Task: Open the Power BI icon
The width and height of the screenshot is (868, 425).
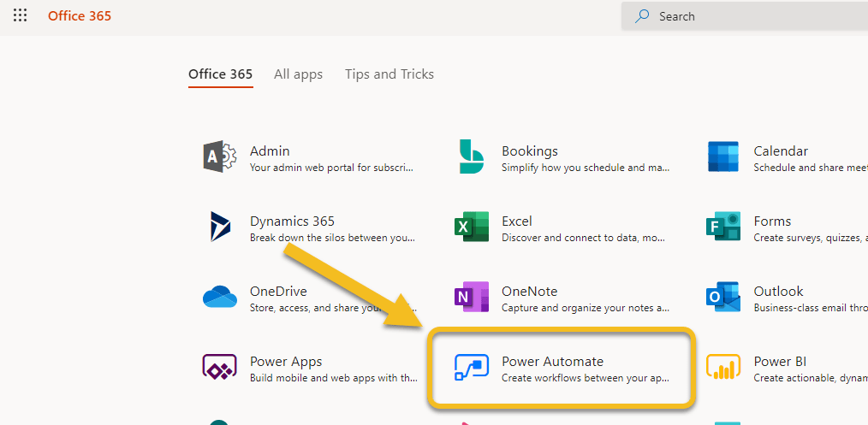Action: pos(723,367)
